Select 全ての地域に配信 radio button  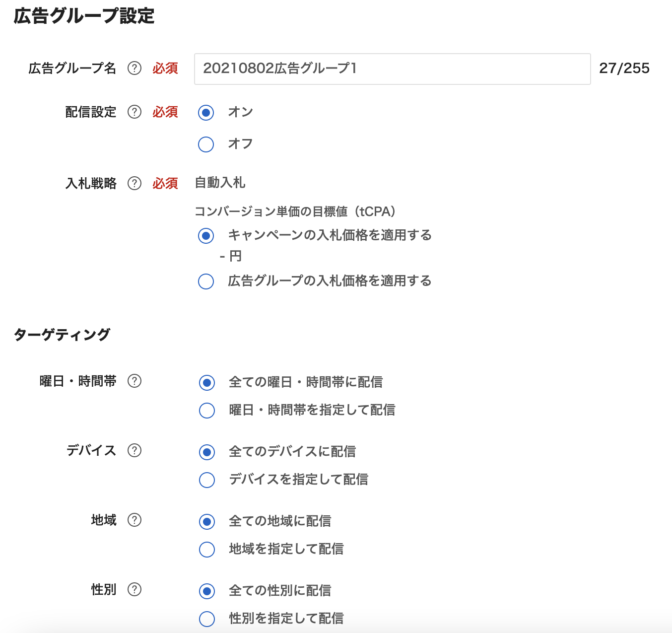pos(207,522)
